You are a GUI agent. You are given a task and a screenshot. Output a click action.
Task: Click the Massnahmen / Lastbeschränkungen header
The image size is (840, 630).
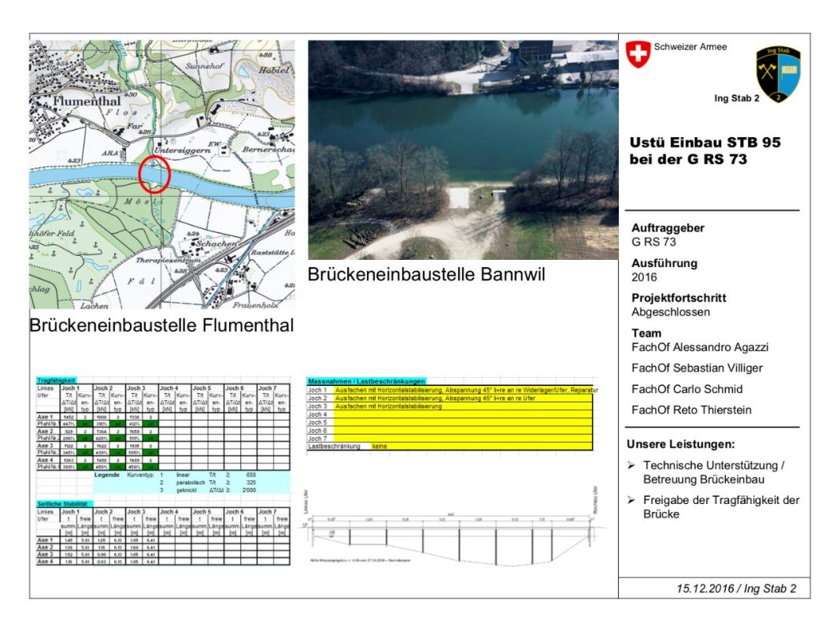pyautogui.click(x=365, y=380)
